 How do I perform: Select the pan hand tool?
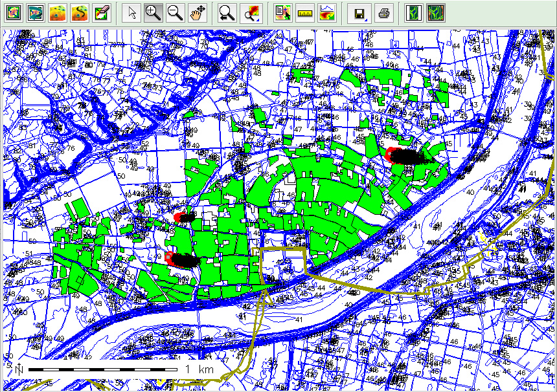(x=198, y=13)
